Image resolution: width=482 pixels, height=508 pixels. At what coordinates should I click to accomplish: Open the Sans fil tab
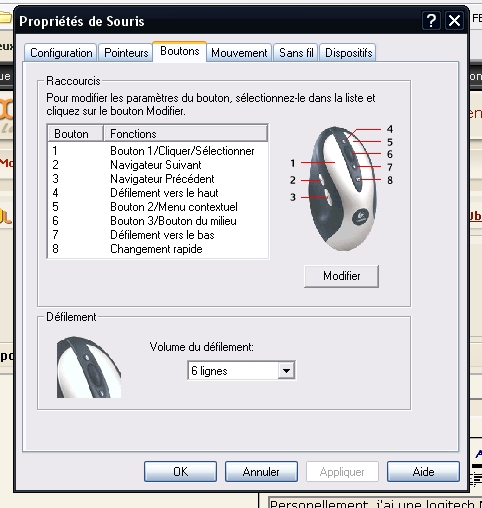coord(296,53)
